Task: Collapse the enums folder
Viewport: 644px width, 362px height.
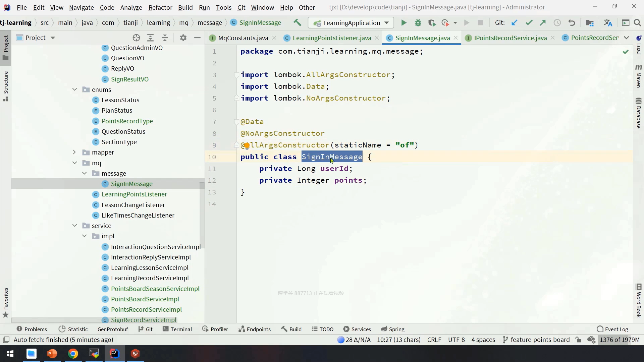Action: 74,89
